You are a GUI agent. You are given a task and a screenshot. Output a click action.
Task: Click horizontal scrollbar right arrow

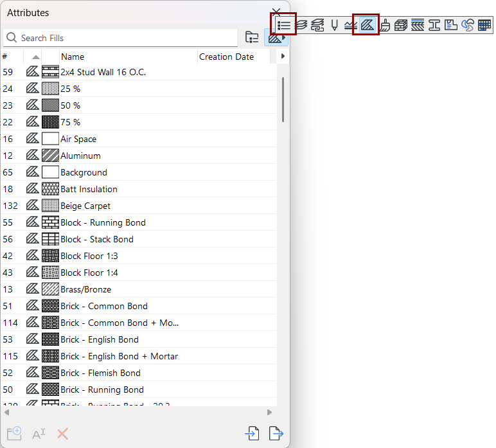[x=269, y=412]
